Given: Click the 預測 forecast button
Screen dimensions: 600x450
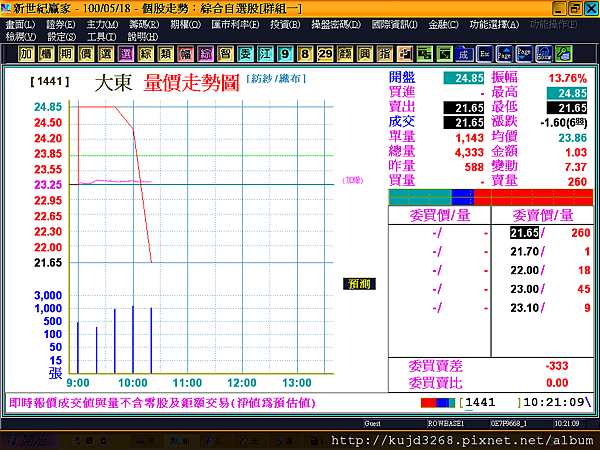Looking at the screenshot, I should pos(359,284).
